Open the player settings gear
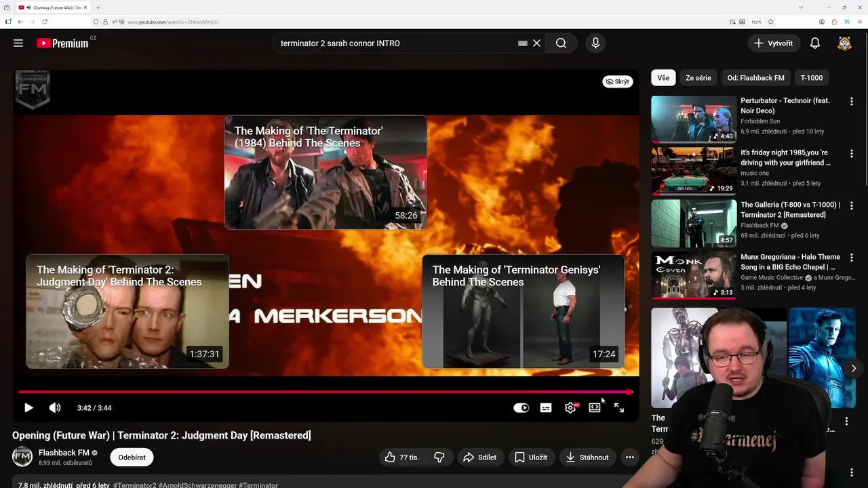 coord(570,408)
